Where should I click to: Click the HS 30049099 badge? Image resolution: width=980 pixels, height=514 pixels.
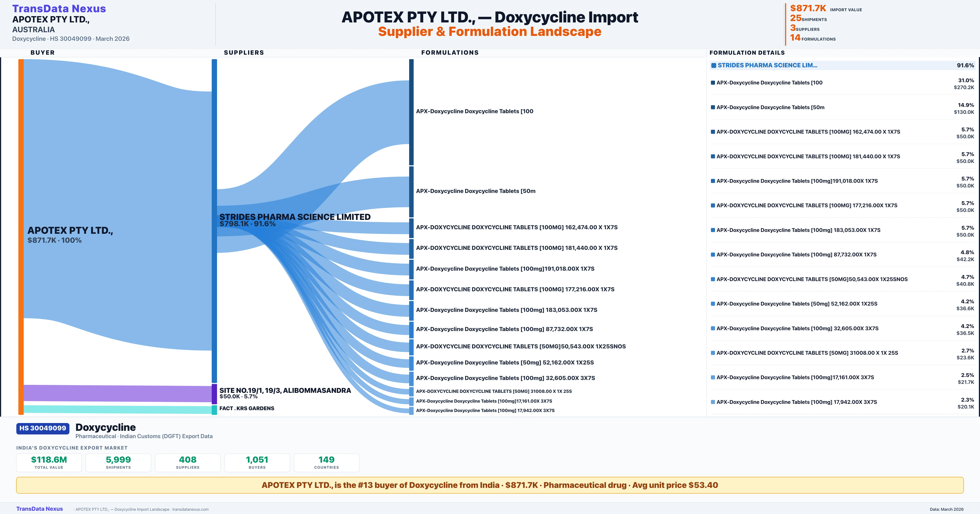pyautogui.click(x=43, y=428)
